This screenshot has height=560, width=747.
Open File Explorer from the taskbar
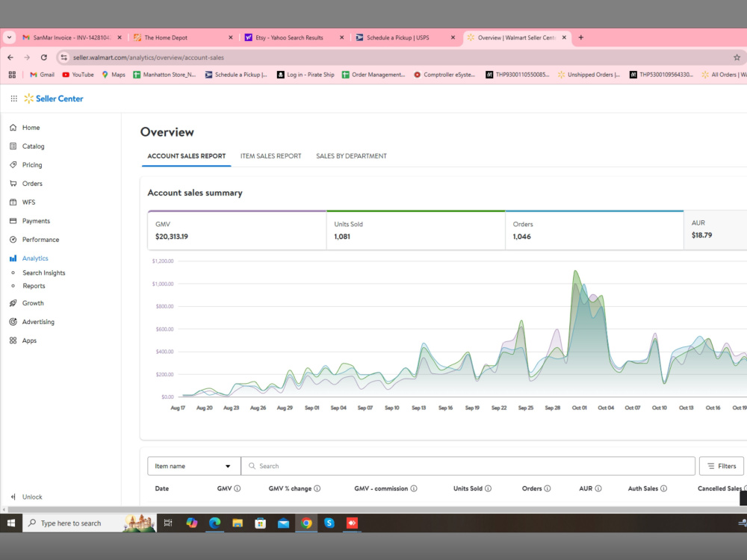pos(238,523)
